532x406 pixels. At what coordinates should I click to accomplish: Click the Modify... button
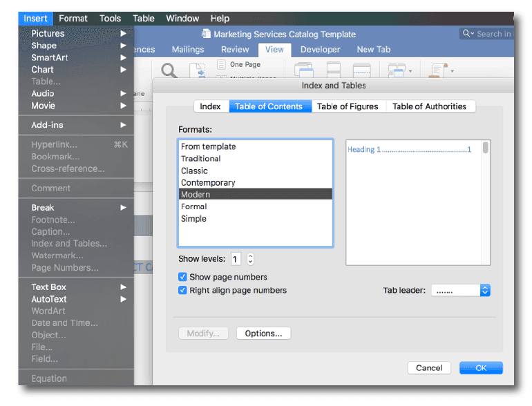coord(203,333)
